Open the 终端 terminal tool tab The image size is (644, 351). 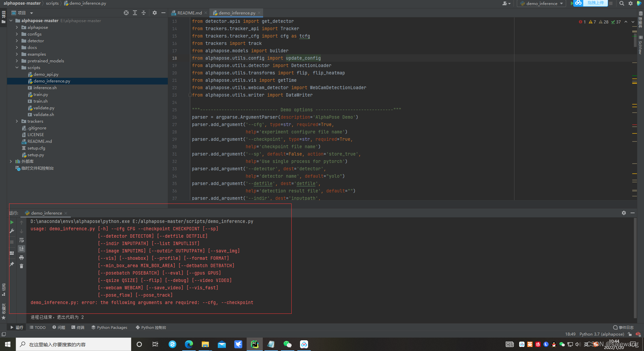[78, 328]
